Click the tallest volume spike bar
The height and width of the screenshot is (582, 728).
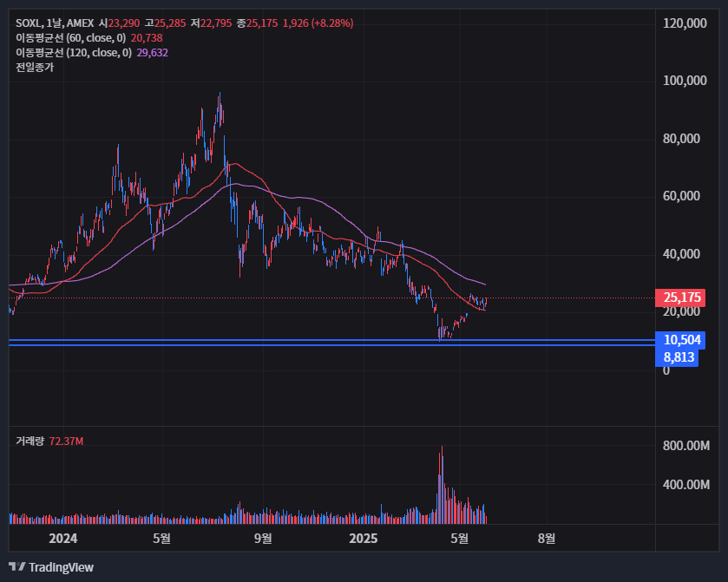[442, 485]
